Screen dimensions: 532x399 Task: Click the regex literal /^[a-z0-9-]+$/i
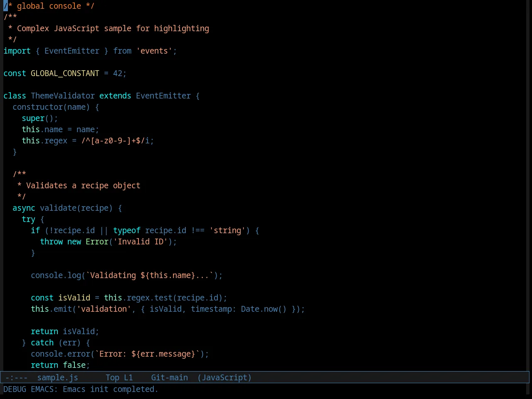(115, 140)
